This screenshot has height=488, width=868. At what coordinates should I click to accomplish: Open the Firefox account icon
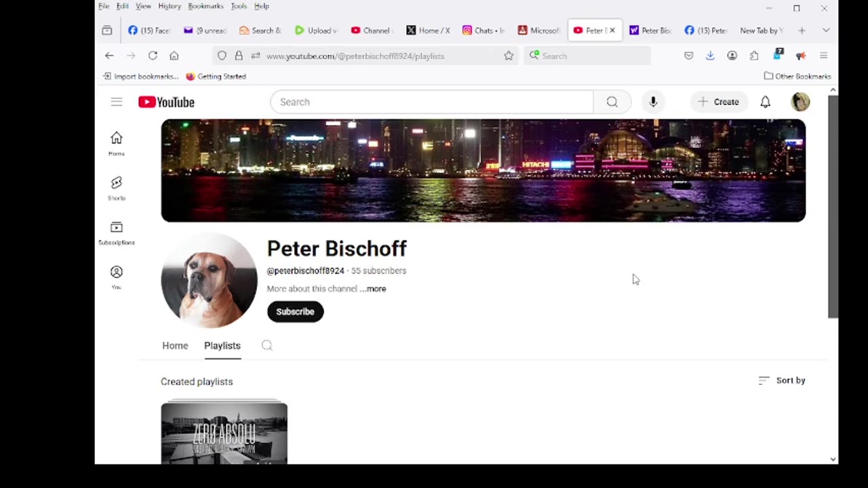pyautogui.click(x=732, y=56)
